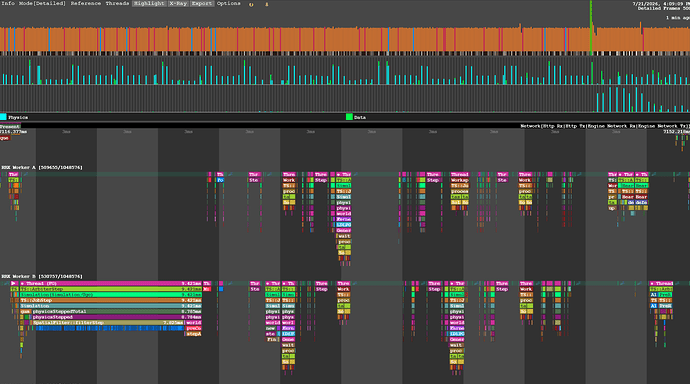Select the TS::JobStep orange bar
690x384 pixels.
point(110,300)
